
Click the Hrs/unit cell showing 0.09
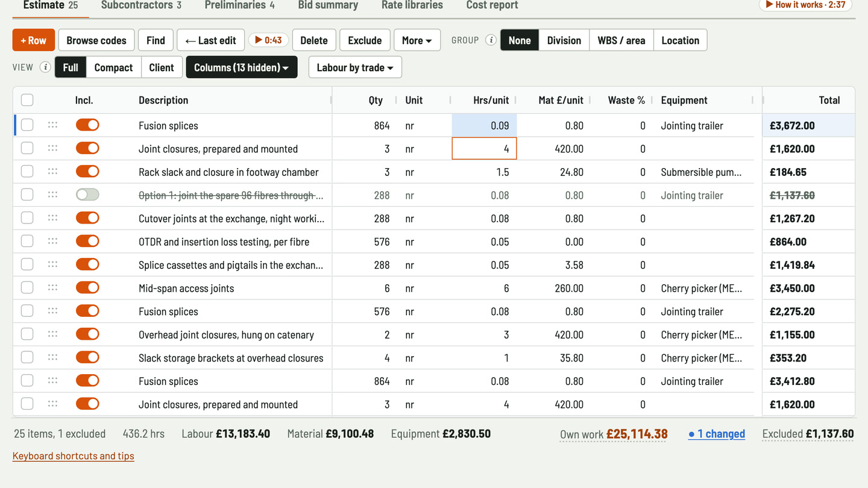pyautogui.click(x=484, y=125)
